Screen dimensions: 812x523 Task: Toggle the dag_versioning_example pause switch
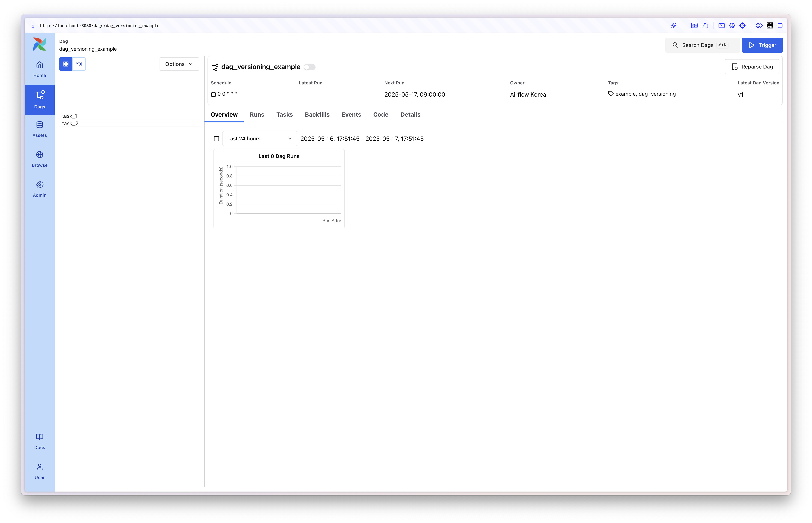pos(309,67)
